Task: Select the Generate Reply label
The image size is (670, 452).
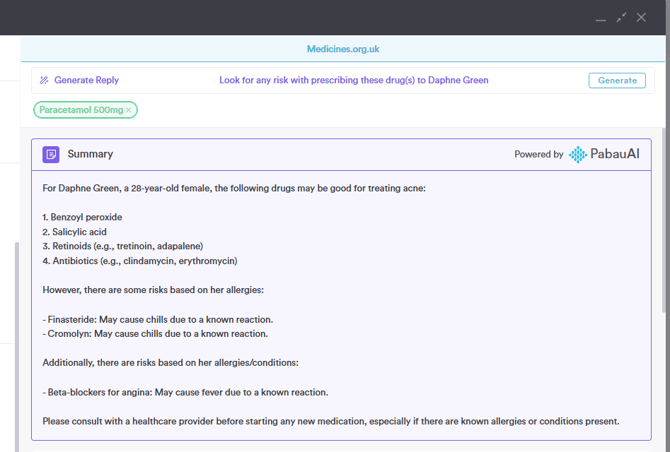Action: click(x=86, y=80)
